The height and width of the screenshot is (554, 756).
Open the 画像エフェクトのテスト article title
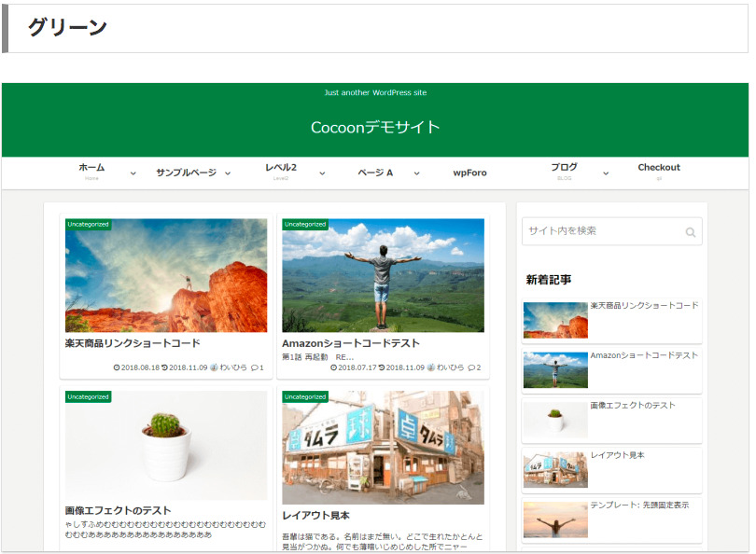pos(119,510)
